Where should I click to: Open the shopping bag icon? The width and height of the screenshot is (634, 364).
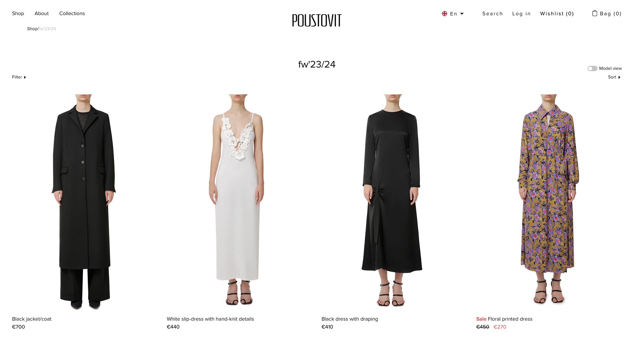[594, 13]
